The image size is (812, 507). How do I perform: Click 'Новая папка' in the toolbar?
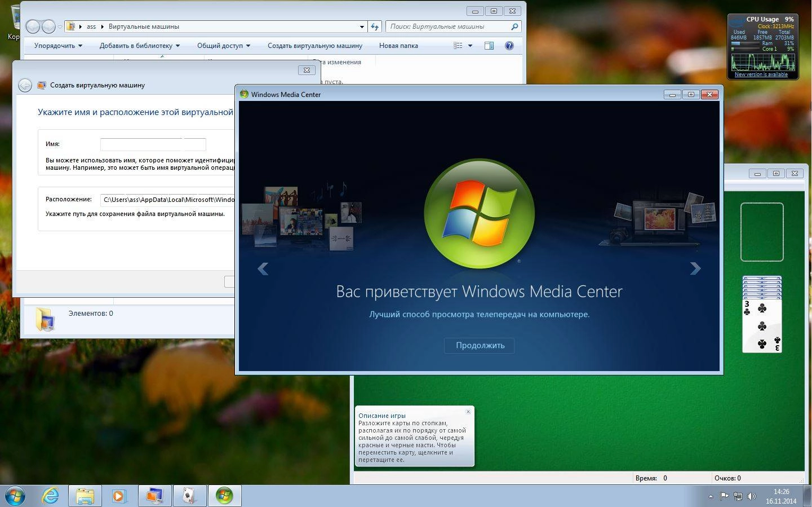pos(398,46)
